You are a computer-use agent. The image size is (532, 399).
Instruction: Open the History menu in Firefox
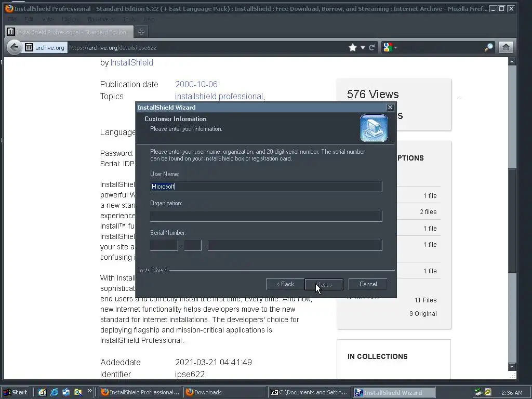point(69,19)
